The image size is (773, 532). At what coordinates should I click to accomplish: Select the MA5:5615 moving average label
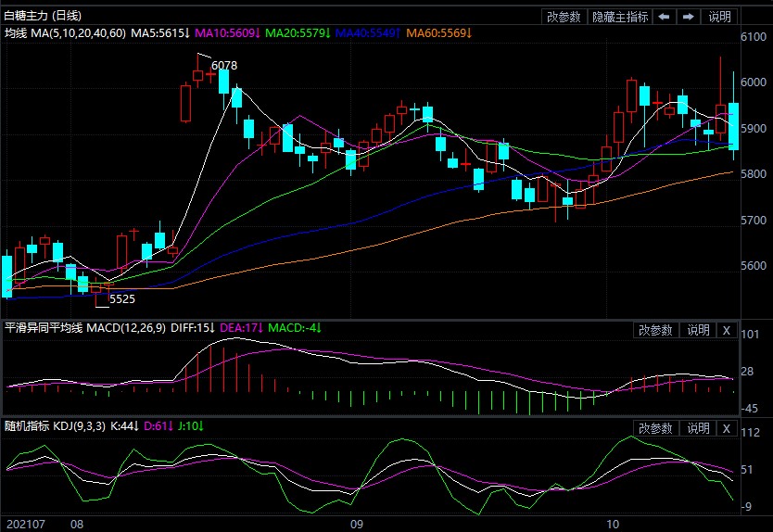click(x=160, y=33)
